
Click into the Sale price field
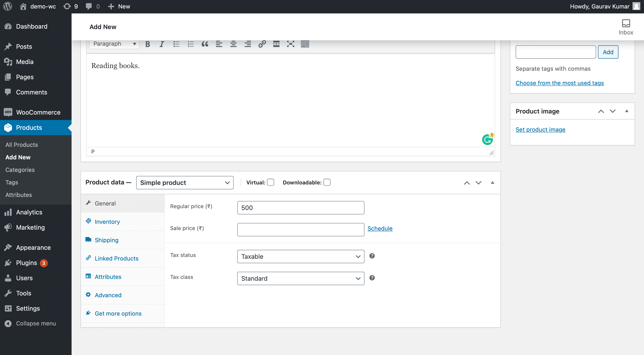coord(301,229)
